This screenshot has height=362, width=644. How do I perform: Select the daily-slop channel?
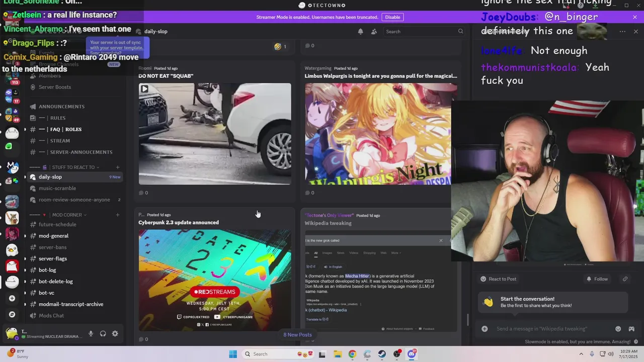[74, 177]
